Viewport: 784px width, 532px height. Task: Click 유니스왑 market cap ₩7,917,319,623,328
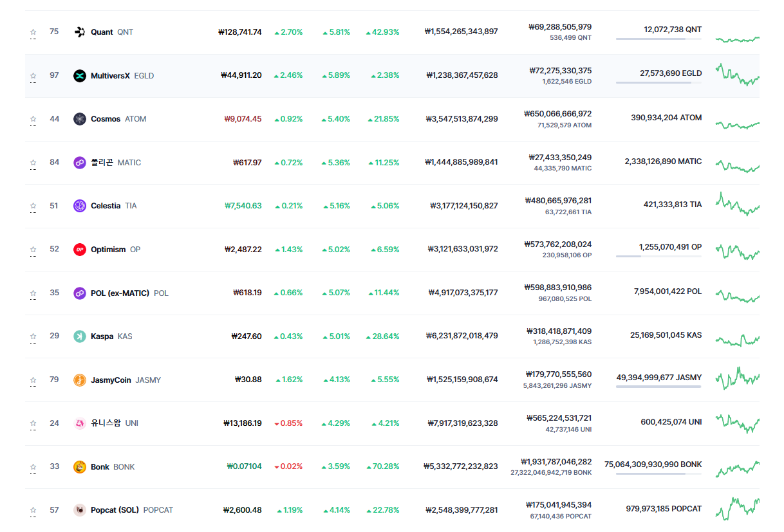[463, 423]
